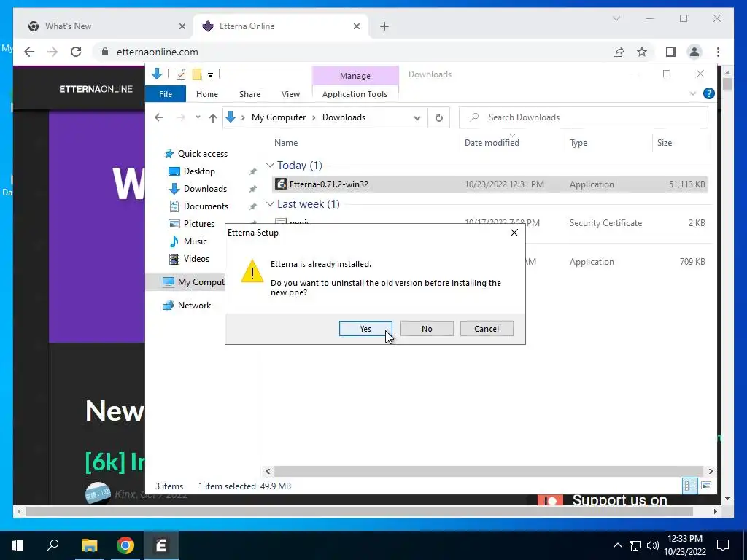Click Explorer up one level arrow
The height and width of the screenshot is (560, 747).
click(x=212, y=117)
